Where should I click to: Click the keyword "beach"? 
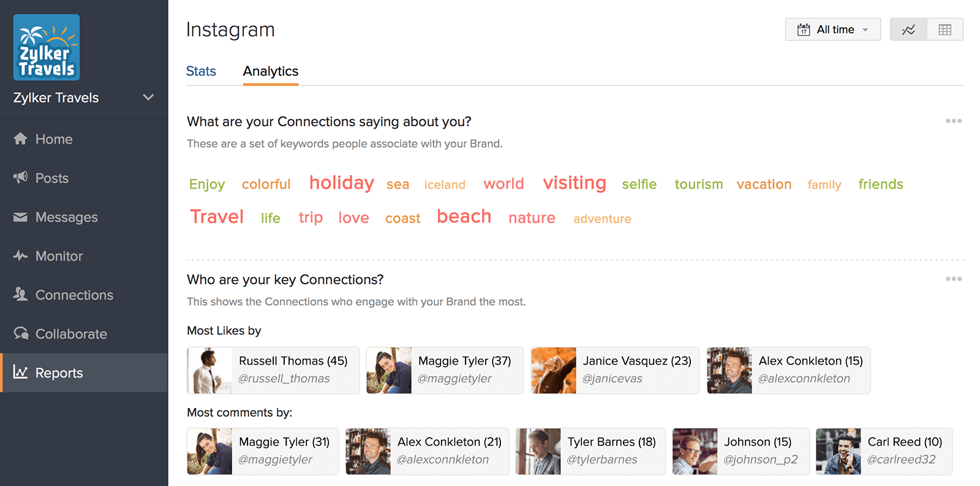coord(464,217)
